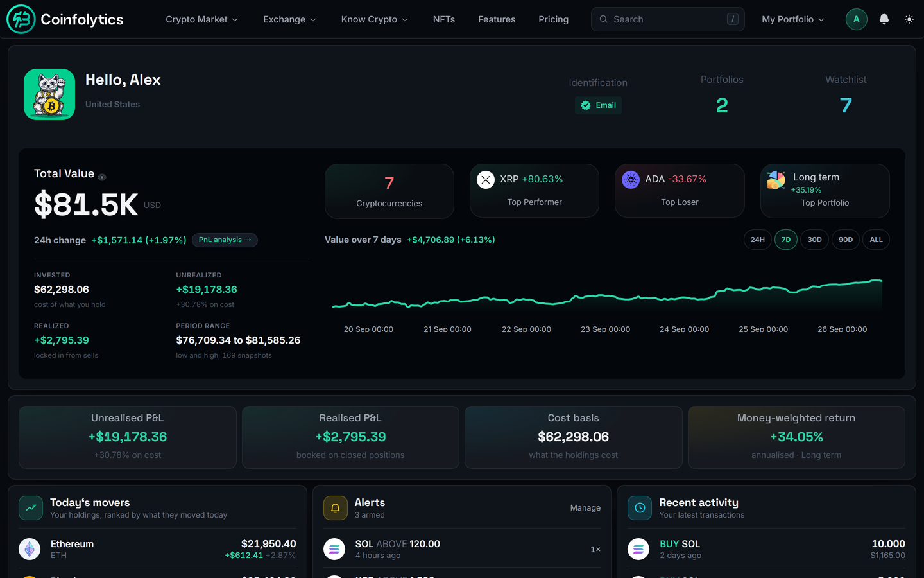Open the notifications bell
924x578 pixels.
884,19
